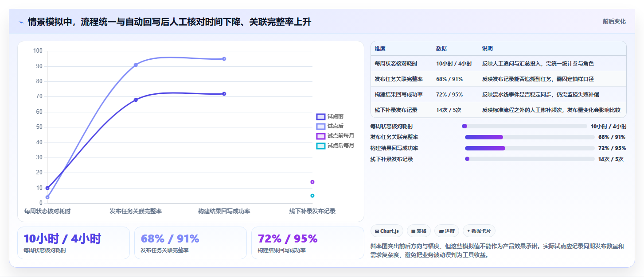Click the x-axis label 构建结果回写成功率
The height and width of the screenshot is (277, 644).
(x=224, y=212)
